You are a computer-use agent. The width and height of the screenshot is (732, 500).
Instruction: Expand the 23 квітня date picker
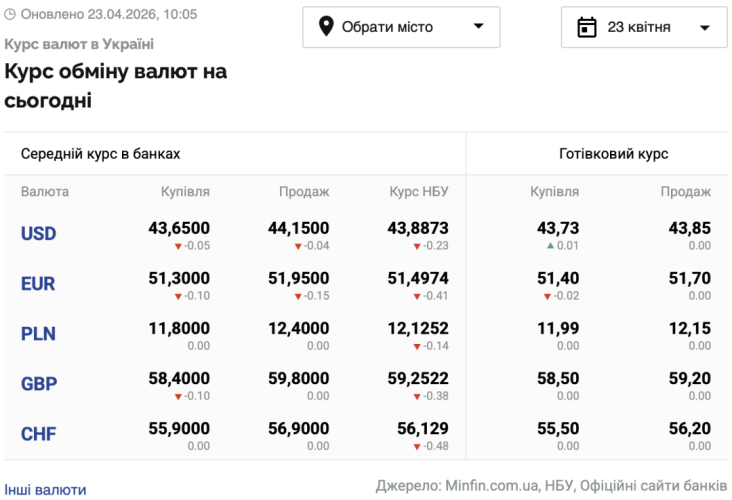coord(644,27)
